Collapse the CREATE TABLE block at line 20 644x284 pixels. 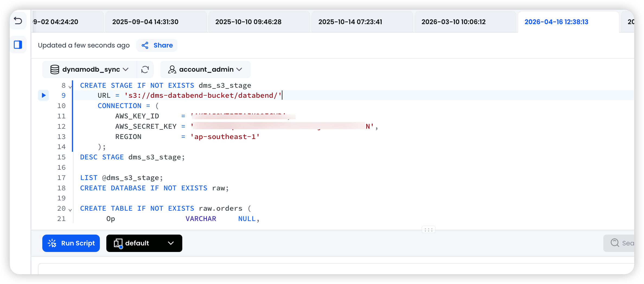(70, 210)
